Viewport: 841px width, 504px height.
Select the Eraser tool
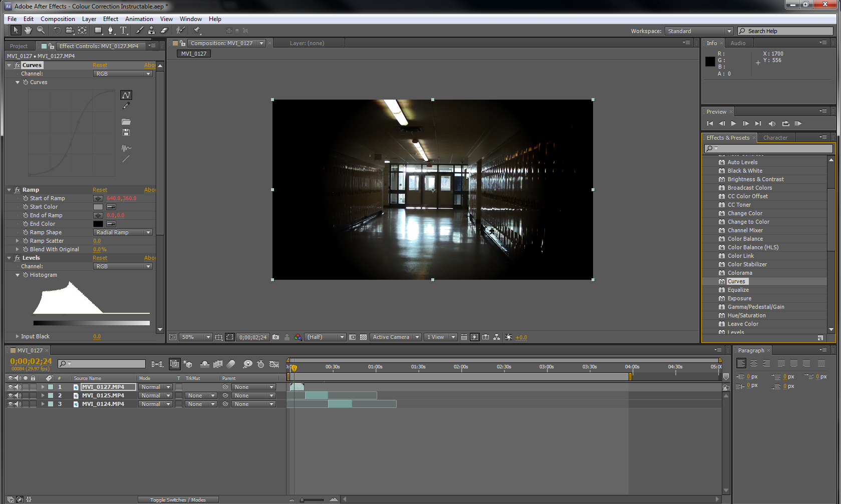(164, 31)
